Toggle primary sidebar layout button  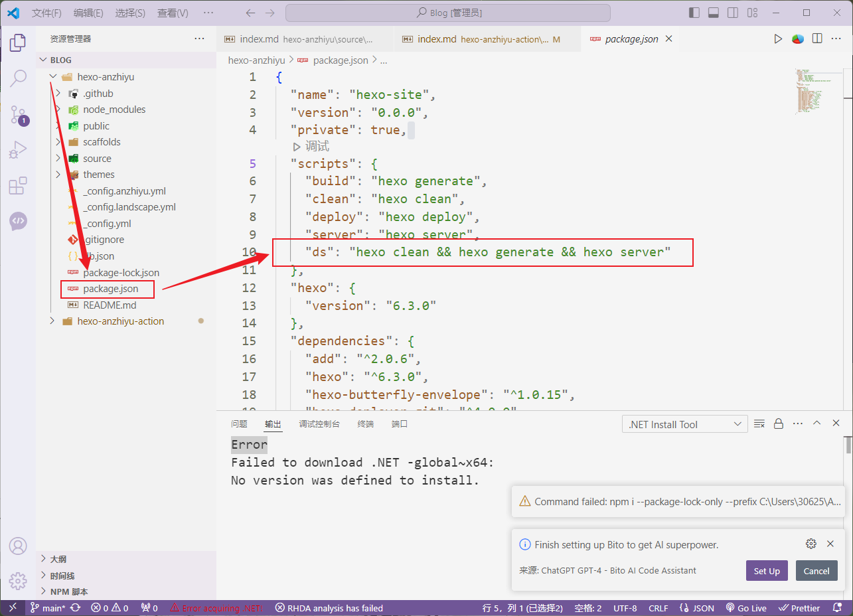coord(694,13)
